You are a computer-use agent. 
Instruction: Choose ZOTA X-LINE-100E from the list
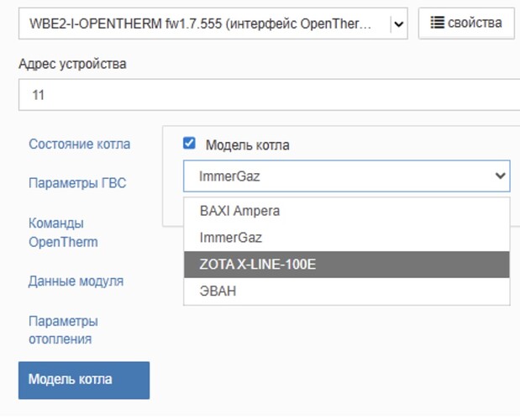pyautogui.click(x=347, y=265)
